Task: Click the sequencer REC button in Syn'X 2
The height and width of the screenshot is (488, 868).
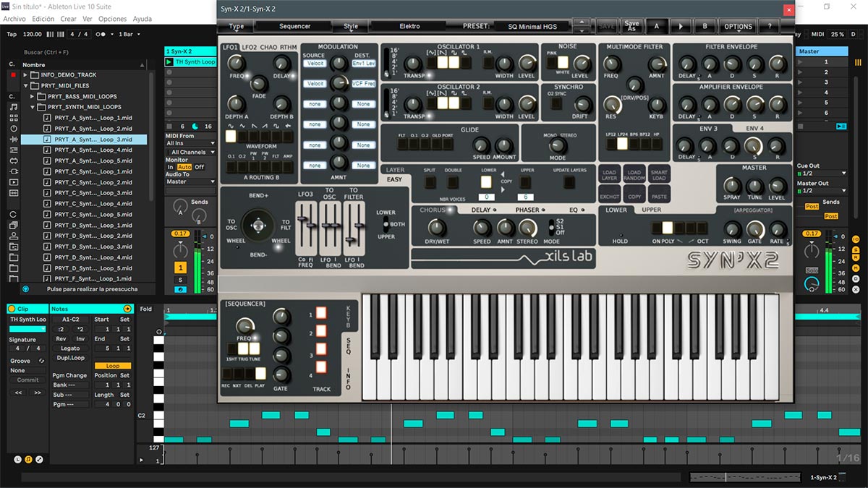Action: (x=227, y=374)
